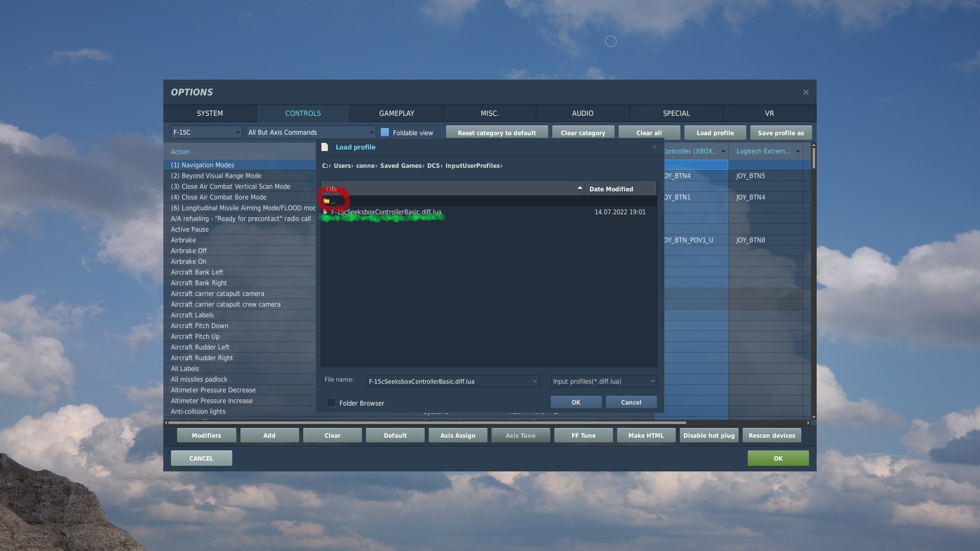Open the F-15C aircraft dropdown
Viewport: 980px width, 551px height.
pos(206,133)
